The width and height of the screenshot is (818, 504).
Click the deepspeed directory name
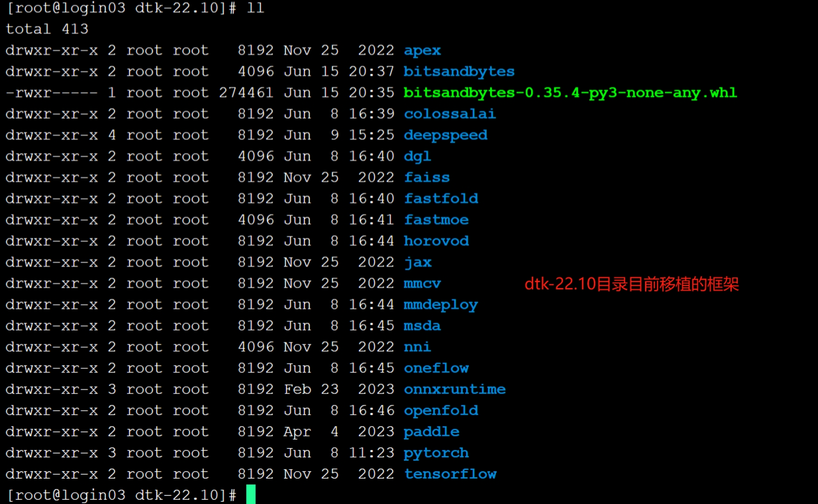click(446, 135)
